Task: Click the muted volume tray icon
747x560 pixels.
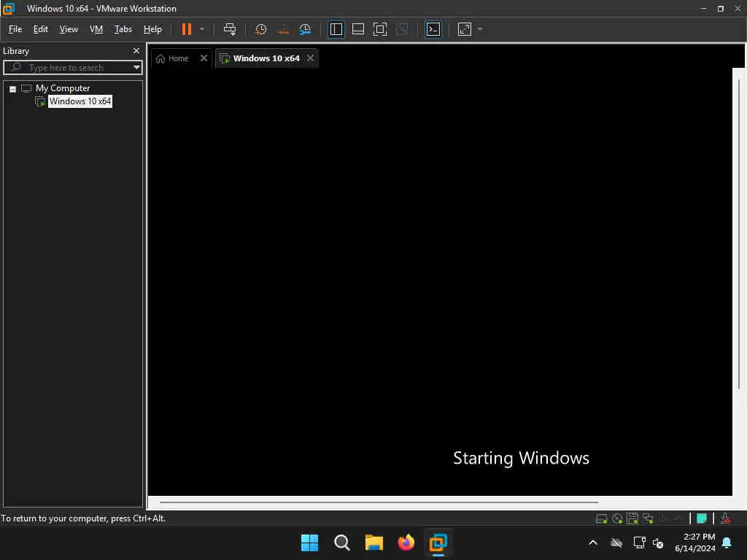Action: pos(658,542)
